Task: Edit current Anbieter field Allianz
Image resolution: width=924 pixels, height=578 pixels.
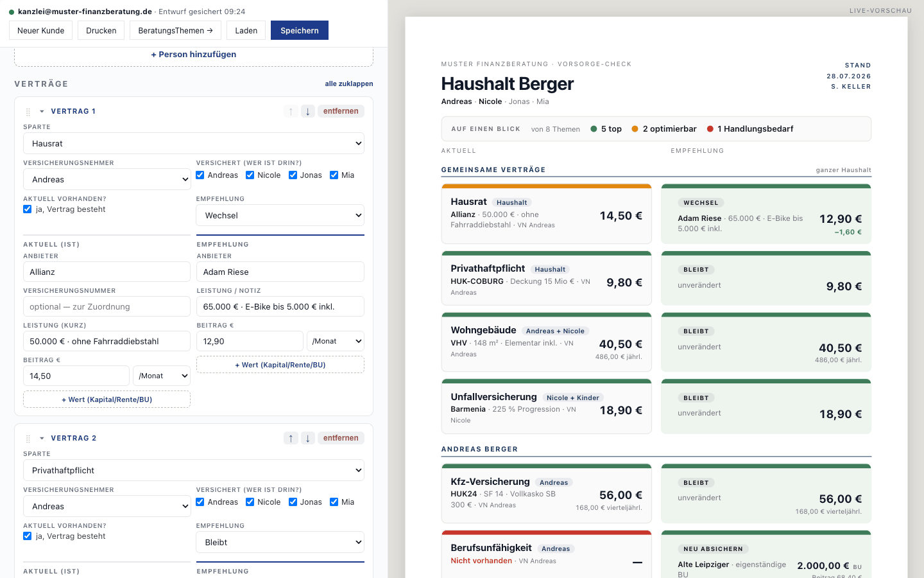Action: click(107, 272)
